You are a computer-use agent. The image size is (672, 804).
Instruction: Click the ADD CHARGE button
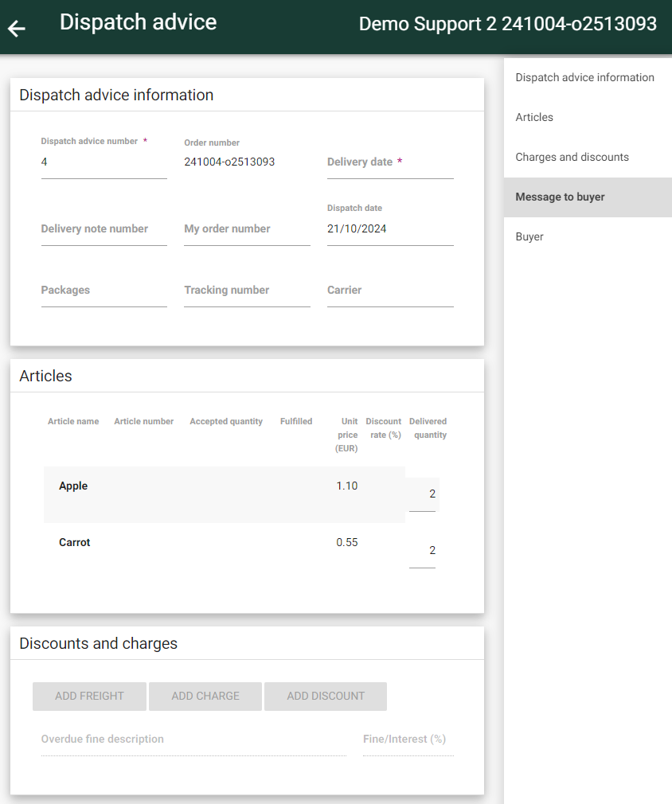[x=205, y=697]
